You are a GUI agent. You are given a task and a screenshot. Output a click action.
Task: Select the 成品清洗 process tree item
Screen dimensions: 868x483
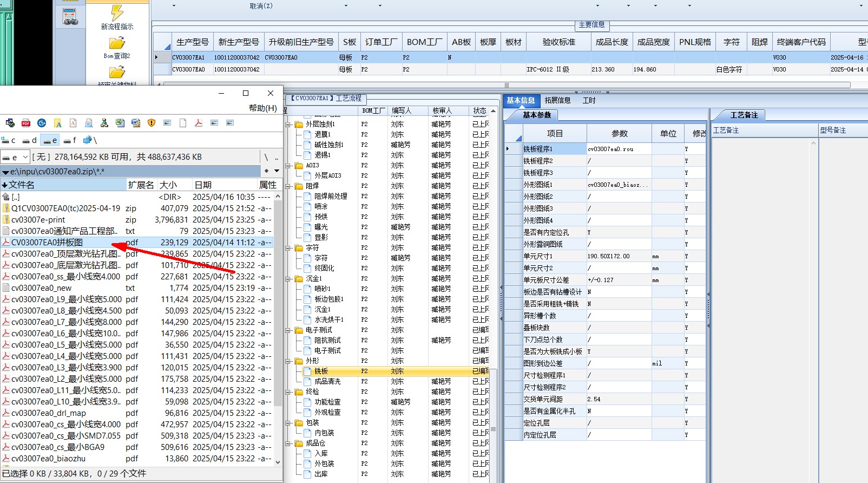[327, 381]
